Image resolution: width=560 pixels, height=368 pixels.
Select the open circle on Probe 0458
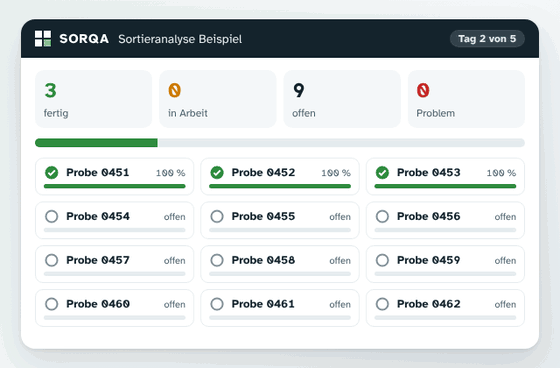click(217, 260)
